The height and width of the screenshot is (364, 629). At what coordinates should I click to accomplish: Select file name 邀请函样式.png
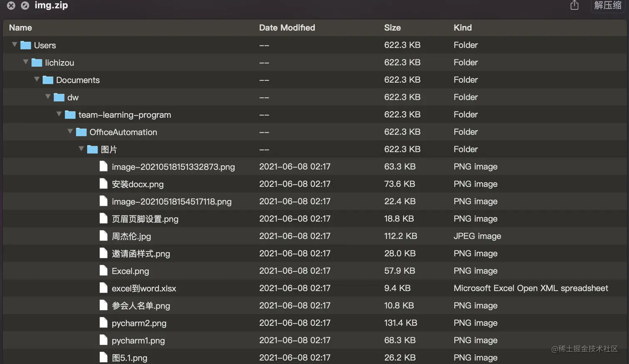click(141, 254)
